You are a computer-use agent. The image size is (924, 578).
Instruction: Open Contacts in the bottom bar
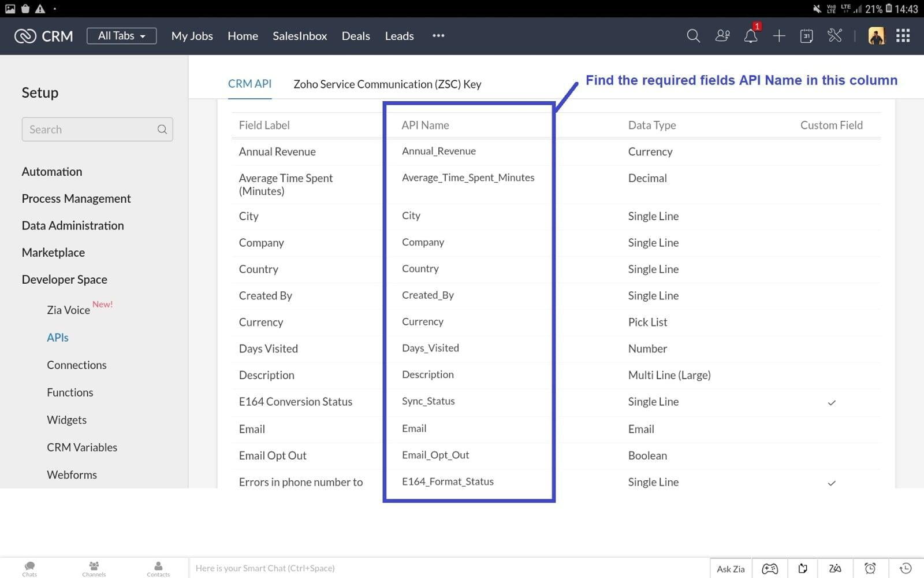(x=158, y=569)
